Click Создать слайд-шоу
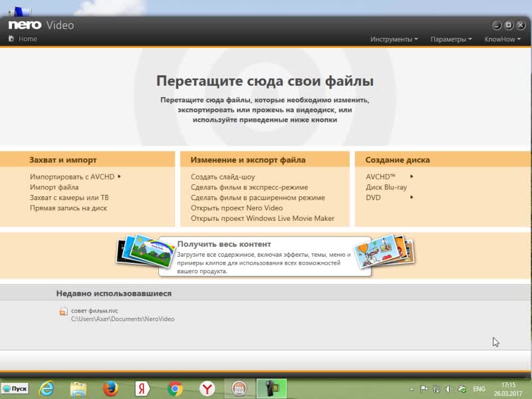Image resolution: width=532 pixels, height=399 pixels. (223, 177)
